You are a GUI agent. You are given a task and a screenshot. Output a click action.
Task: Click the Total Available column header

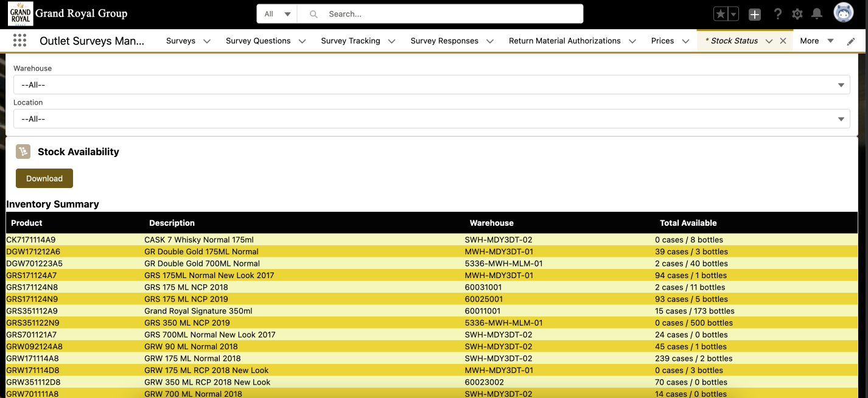click(688, 223)
